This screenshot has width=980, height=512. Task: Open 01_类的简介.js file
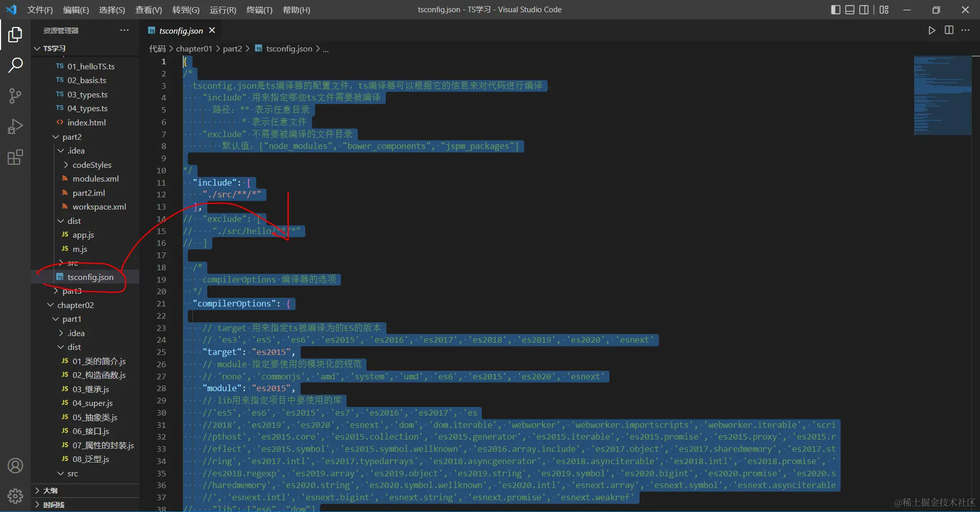pos(99,361)
